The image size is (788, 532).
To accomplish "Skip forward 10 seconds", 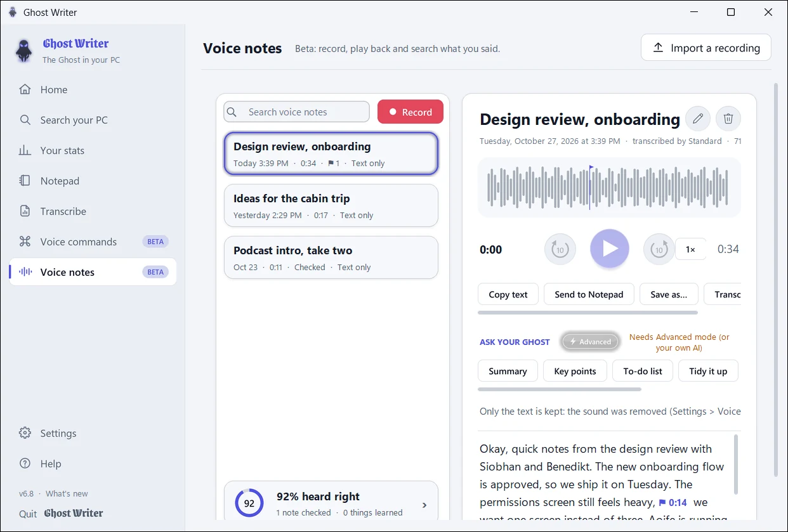I will click(659, 249).
